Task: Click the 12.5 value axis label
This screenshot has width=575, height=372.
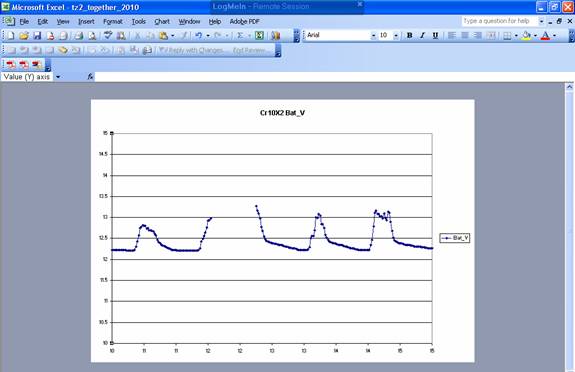Action: point(103,238)
